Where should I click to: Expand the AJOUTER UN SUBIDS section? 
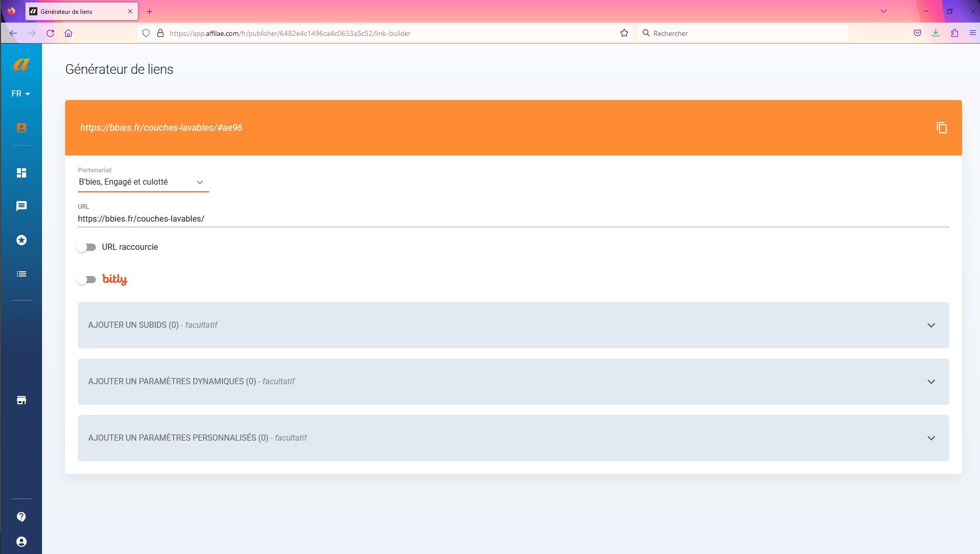point(513,325)
